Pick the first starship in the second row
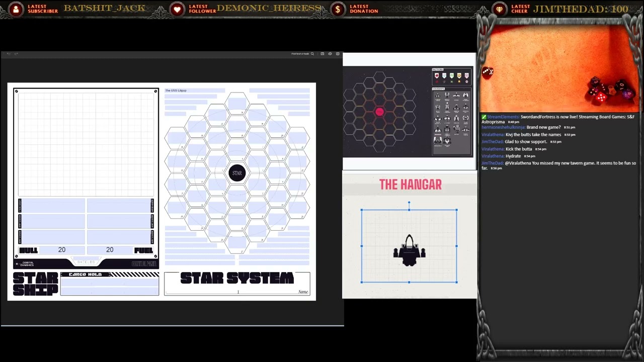This screenshot has width=644, height=362. click(x=438, y=107)
